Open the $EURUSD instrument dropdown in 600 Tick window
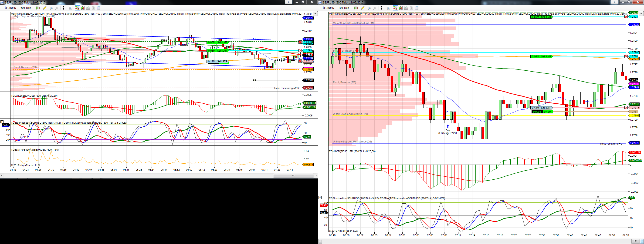Viewport: 644px width, 244px height. (18, 8)
